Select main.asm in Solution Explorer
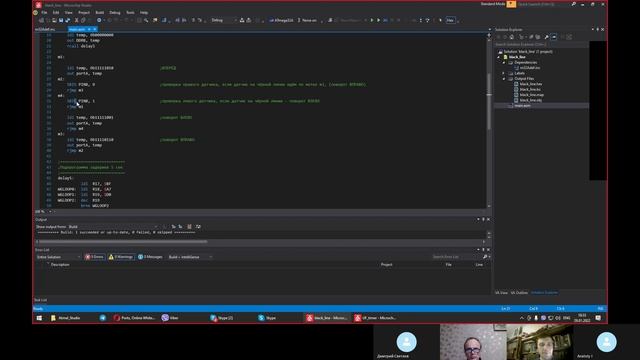 (522, 106)
